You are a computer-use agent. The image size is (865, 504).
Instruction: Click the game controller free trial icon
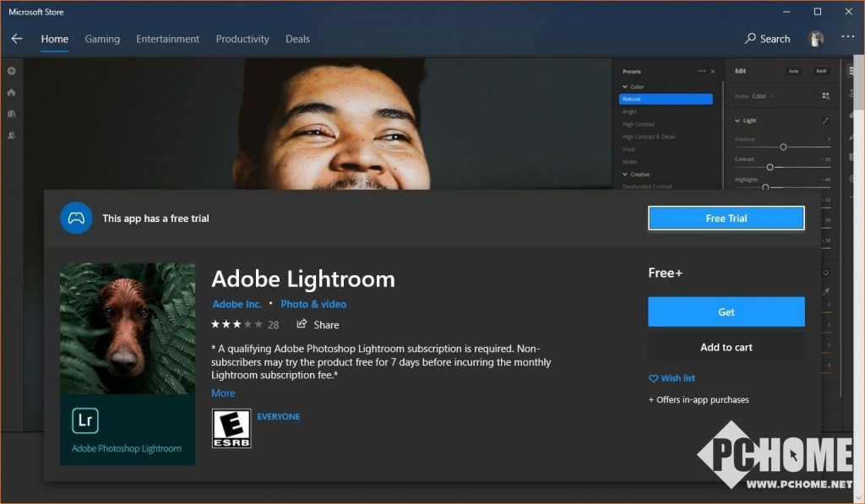click(76, 218)
